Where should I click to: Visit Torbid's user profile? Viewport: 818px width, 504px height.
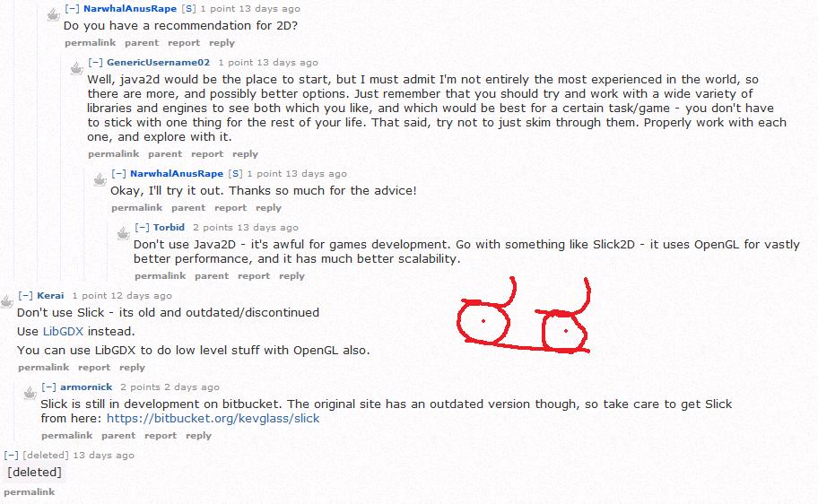click(169, 228)
